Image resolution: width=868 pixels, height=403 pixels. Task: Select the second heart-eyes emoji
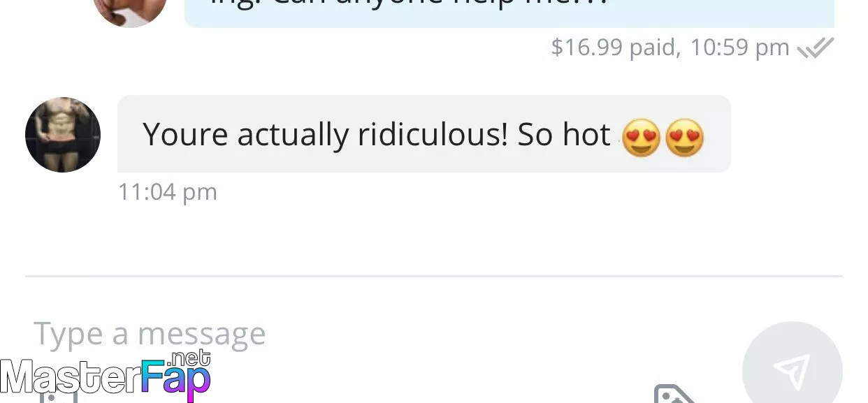[684, 136]
